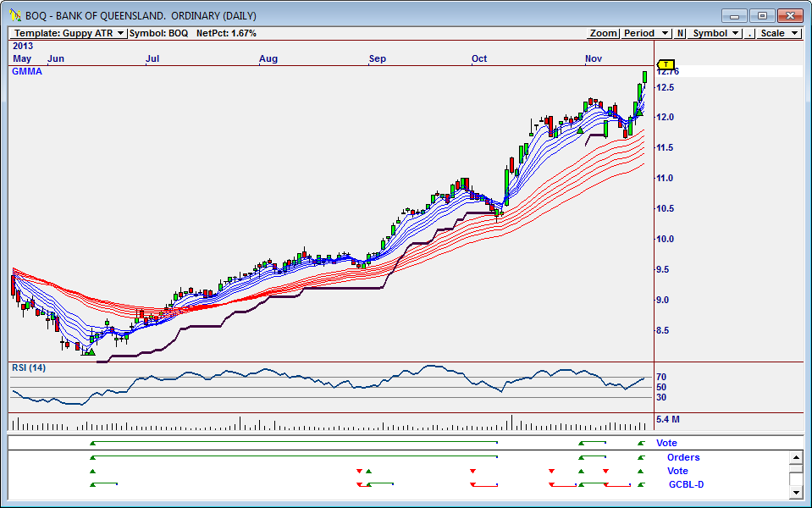Click the Nov label on the time axis

click(594, 58)
